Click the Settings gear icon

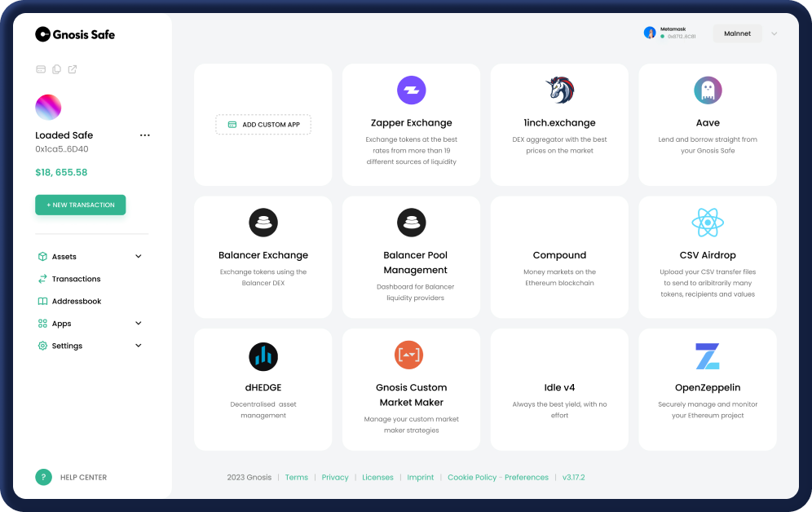point(42,346)
